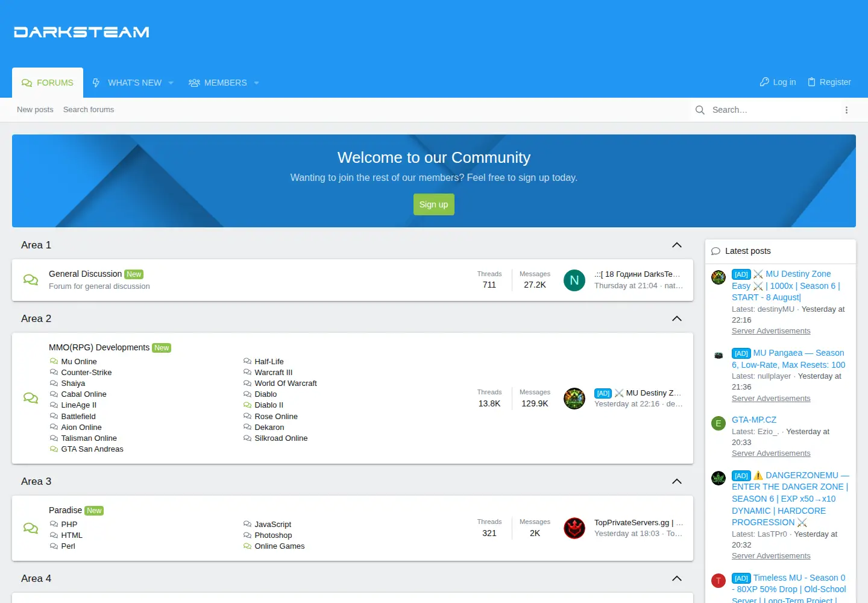Switch to the Forums tab
The height and width of the screenshot is (603, 868).
[x=48, y=83]
